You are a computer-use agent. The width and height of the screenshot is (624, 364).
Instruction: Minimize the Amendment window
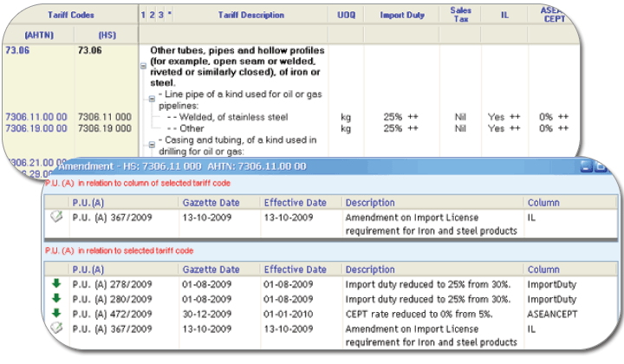pyautogui.click(x=587, y=166)
